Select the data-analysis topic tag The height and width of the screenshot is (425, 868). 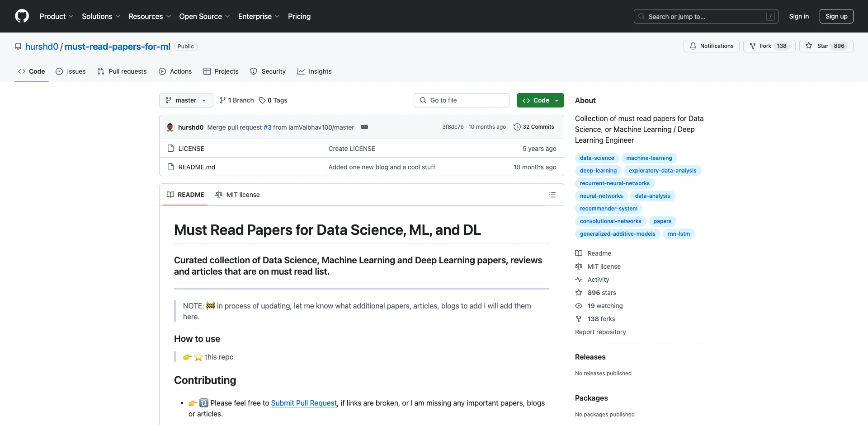[652, 196]
